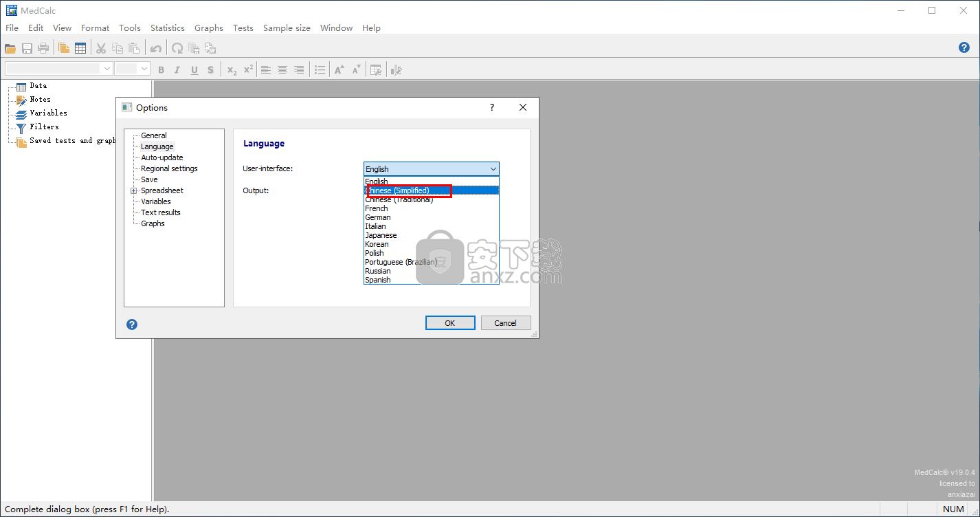Choose German from language list

[378, 217]
